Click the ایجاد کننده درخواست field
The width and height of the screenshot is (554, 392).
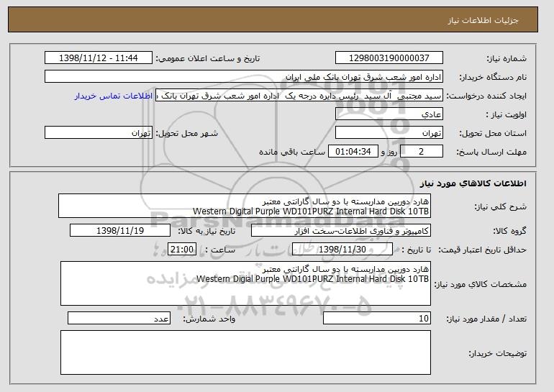tap(299, 96)
